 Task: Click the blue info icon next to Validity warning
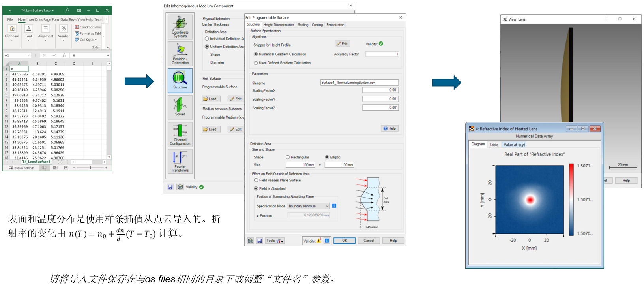[x=327, y=241]
